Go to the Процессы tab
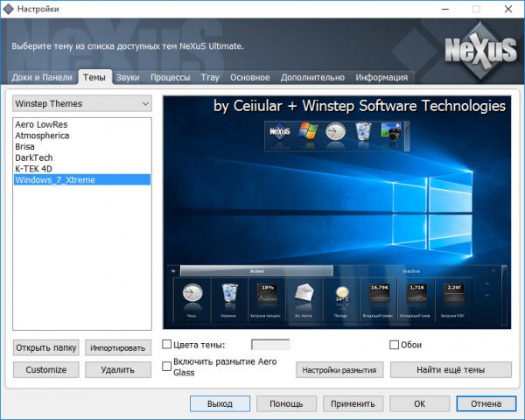Viewport: 525px width, 420px height. [x=170, y=77]
